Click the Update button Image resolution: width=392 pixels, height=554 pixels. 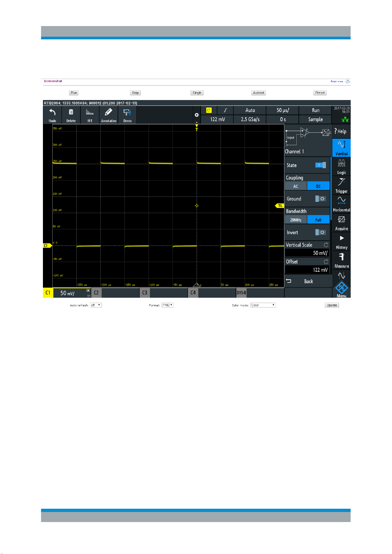tap(332, 305)
